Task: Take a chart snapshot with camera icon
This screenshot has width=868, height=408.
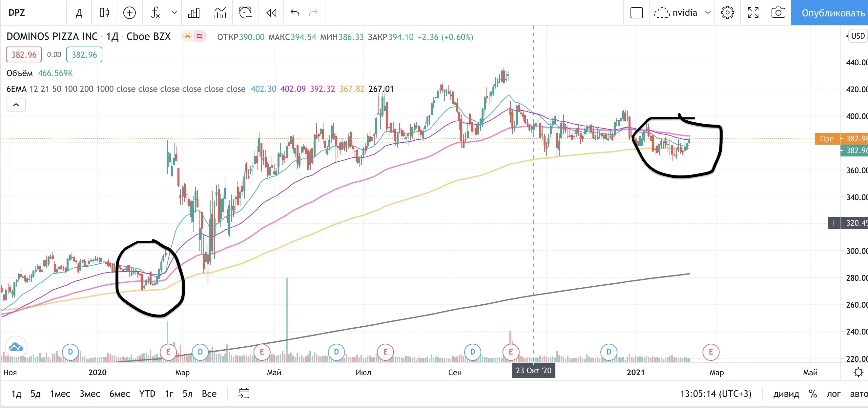Action: (778, 13)
